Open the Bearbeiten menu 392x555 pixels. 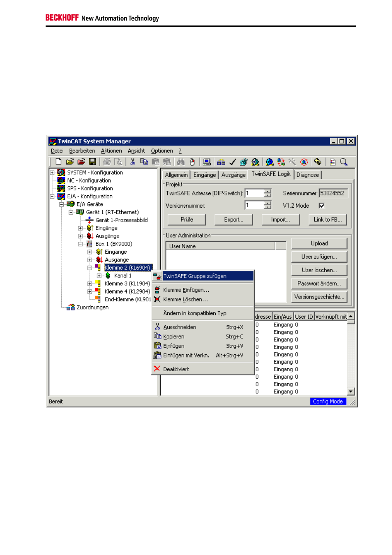coord(82,151)
